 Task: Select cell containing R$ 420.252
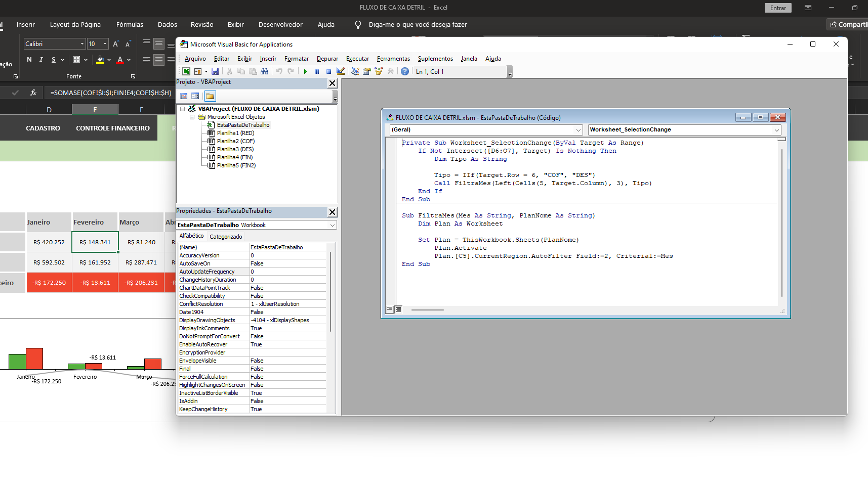coord(49,242)
